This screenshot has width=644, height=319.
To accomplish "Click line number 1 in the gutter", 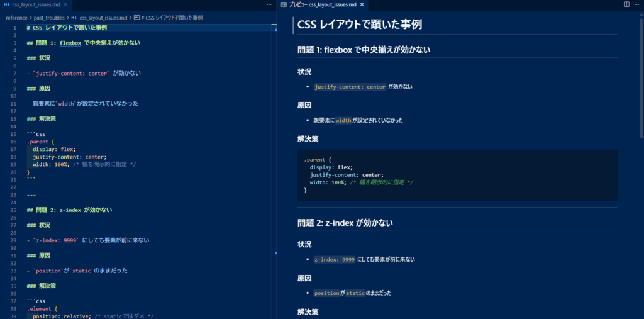I will click(15, 28).
